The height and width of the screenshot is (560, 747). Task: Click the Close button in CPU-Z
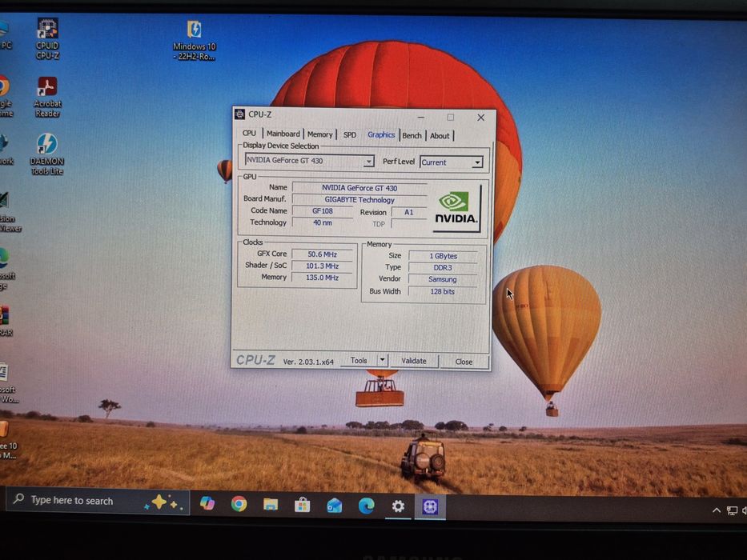point(464,362)
